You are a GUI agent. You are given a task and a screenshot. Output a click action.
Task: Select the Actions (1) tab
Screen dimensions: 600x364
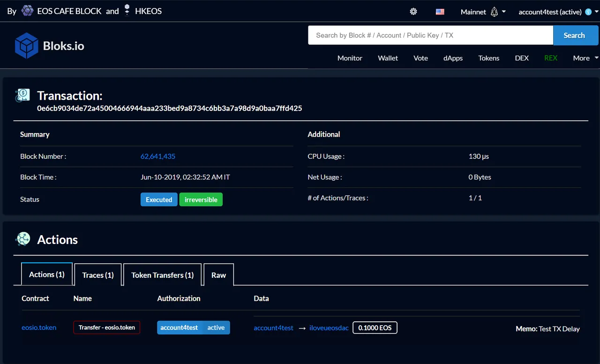pyautogui.click(x=47, y=274)
